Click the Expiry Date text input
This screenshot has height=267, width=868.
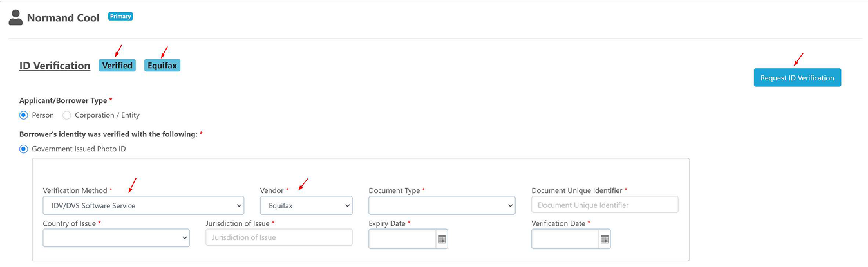pyautogui.click(x=402, y=239)
